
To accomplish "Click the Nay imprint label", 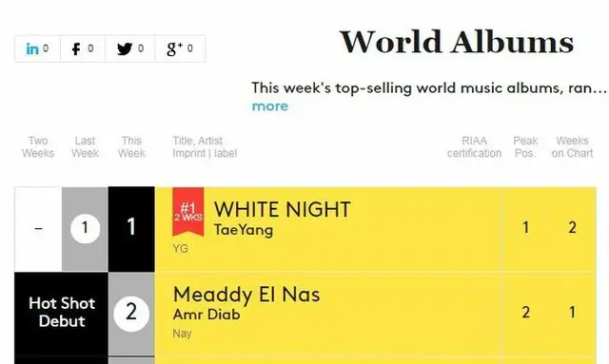I will (x=182, y=334).
